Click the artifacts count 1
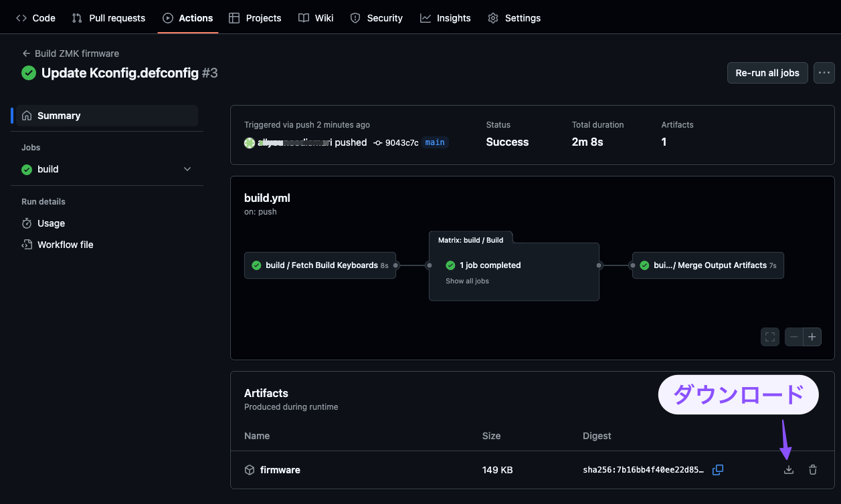The image size is (841, 504). pyautogui.click(x=664, y=142)
